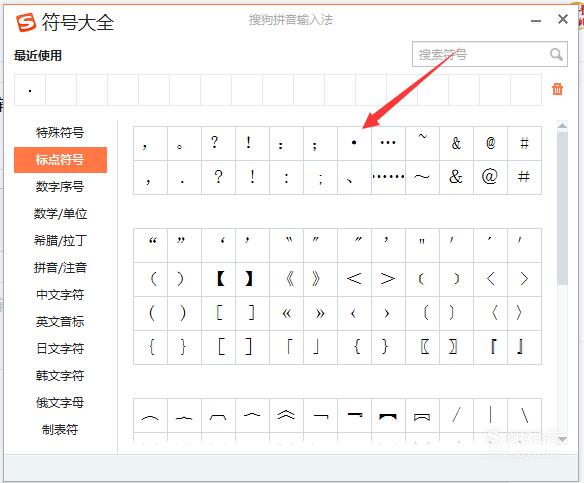Viewport: 584px width, 483px height.
Task: Insert the small # in first row
Action: pyautogui.click(x=524, y=143)
